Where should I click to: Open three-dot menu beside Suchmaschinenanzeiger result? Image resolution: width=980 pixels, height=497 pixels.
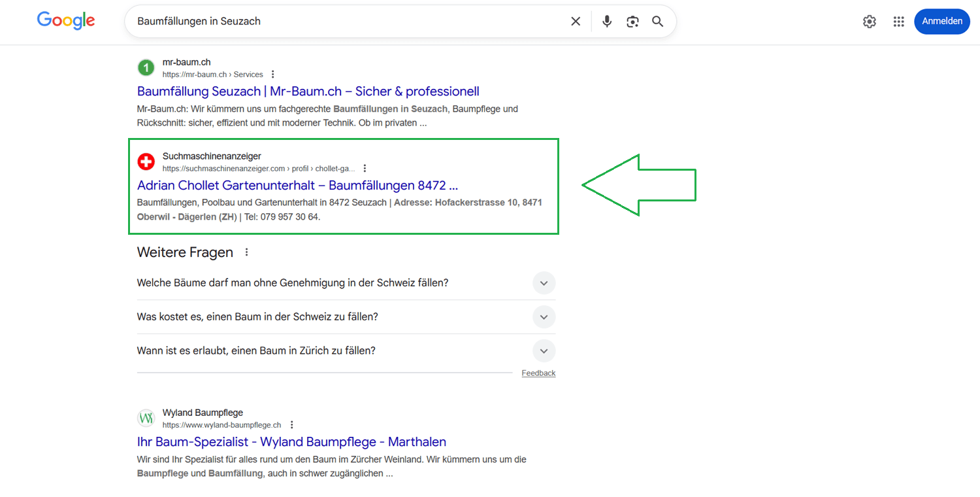click(x=365, y=169)
